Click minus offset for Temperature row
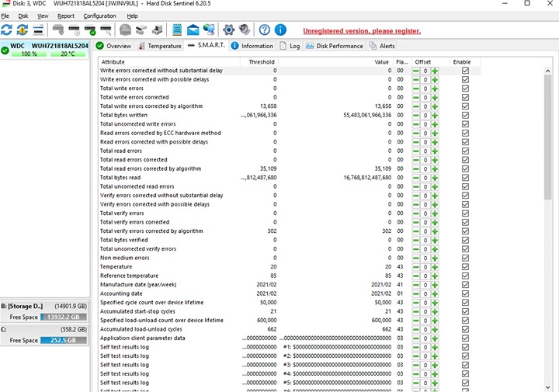Screen dimensions: 559x392 416,267
